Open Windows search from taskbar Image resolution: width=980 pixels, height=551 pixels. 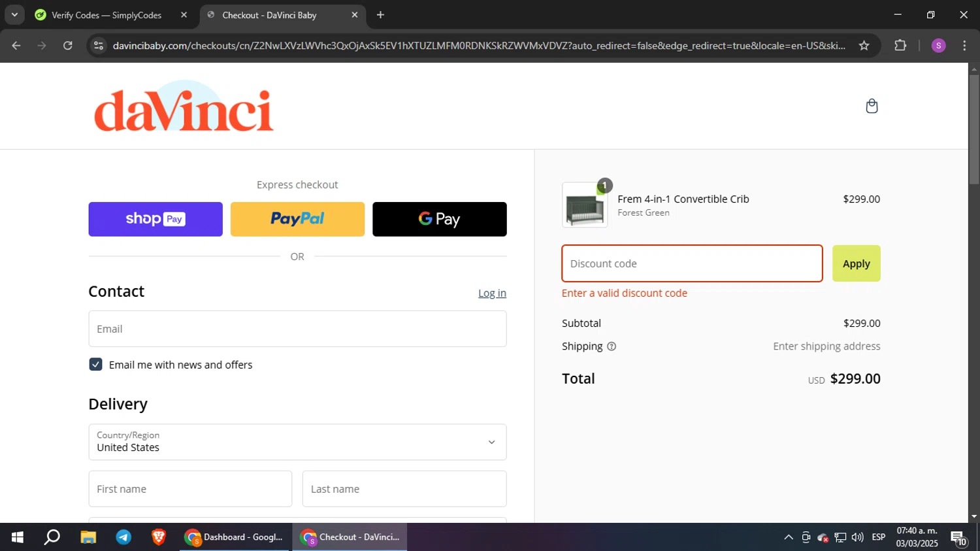click(x=52, y=537)
